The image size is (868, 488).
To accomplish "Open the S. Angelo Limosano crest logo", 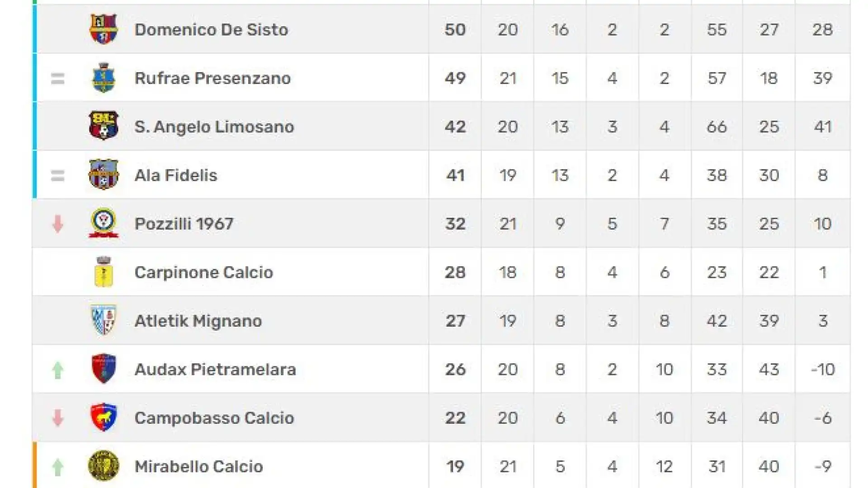I will pos(104,126).
